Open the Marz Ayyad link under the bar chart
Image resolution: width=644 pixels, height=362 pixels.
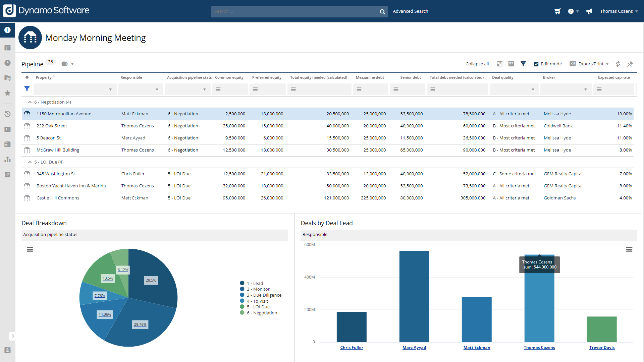point(414,348)
